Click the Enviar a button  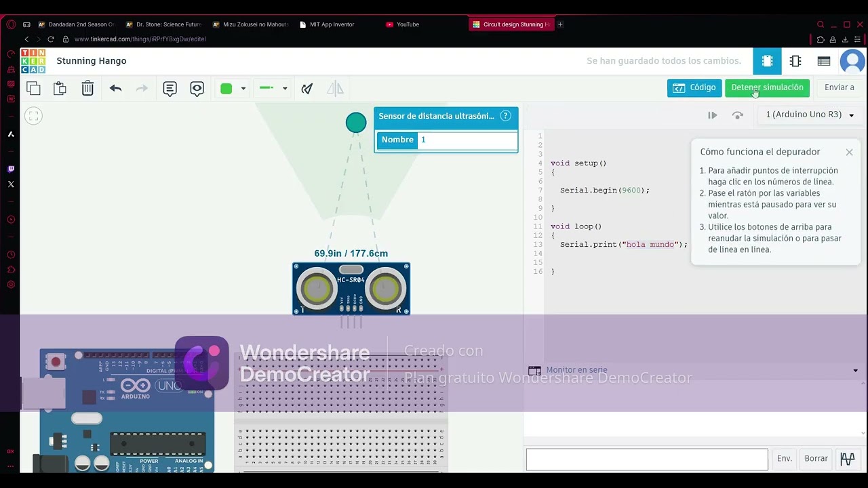[840, 88]
